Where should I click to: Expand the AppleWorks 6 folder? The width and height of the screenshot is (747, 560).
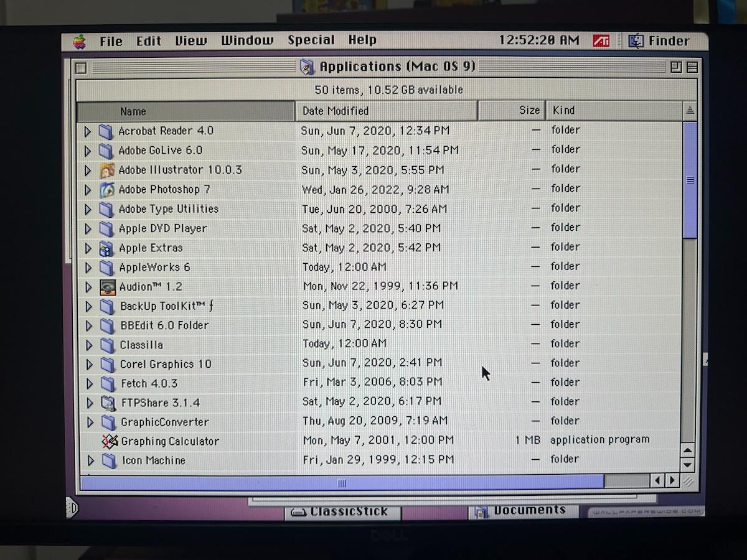click(88, 268)
